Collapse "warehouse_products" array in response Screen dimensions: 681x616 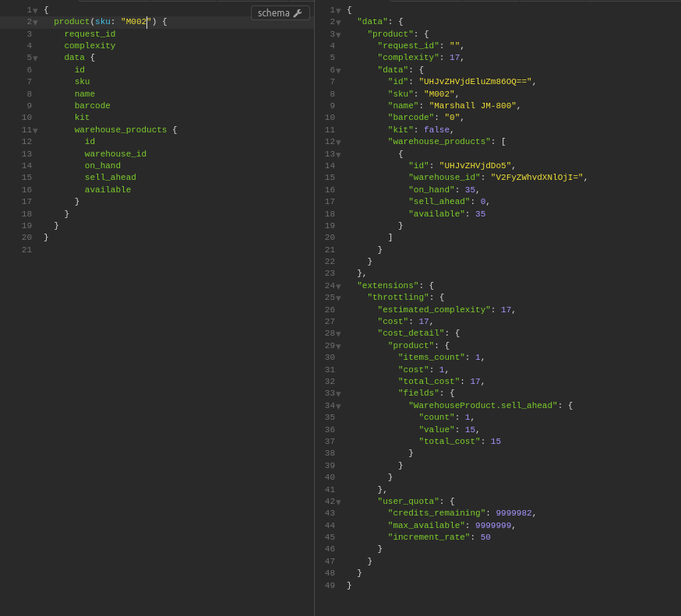[338, 143]
